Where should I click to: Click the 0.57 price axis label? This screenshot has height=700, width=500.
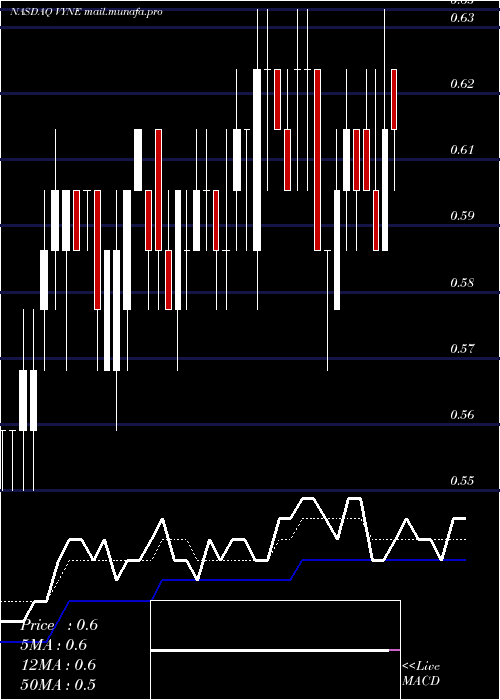tap(462, 348)
